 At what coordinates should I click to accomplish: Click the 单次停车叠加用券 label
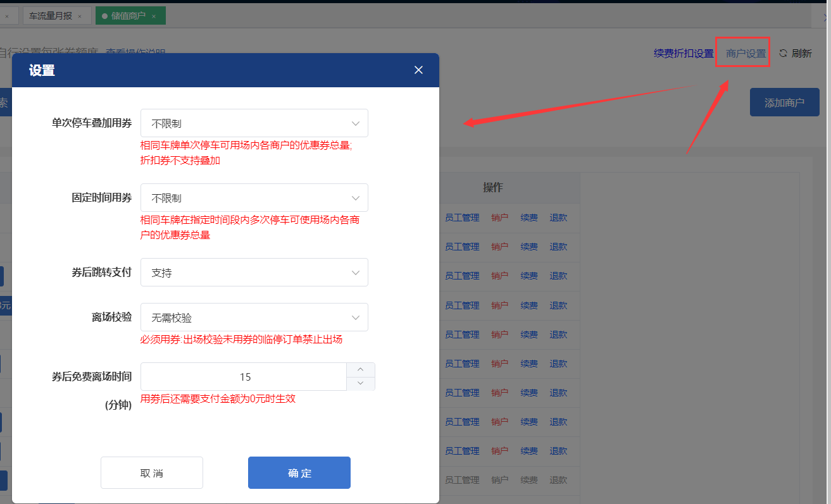pyautogui.click(x=92, y=123)
